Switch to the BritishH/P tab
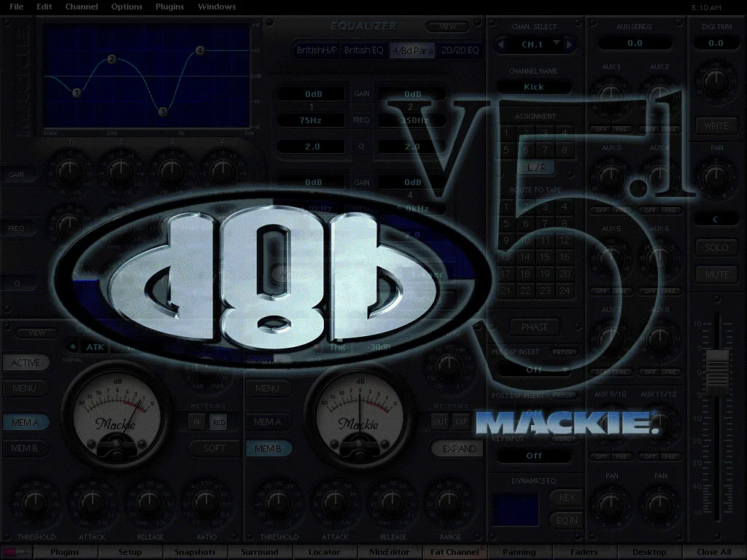Screen dimensions: 747x560 pyautogui.click(x=317, y=50)
